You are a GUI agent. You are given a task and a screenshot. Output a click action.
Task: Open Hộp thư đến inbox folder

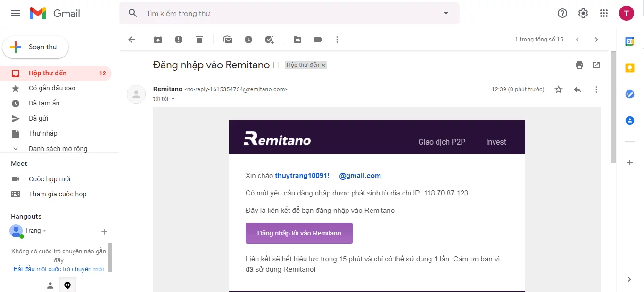(x=56, y=73)
